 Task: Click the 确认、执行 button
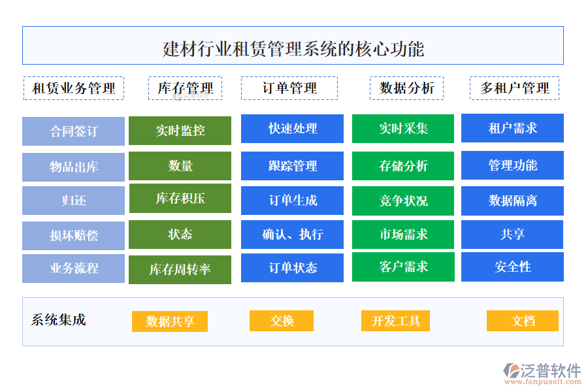292,235
